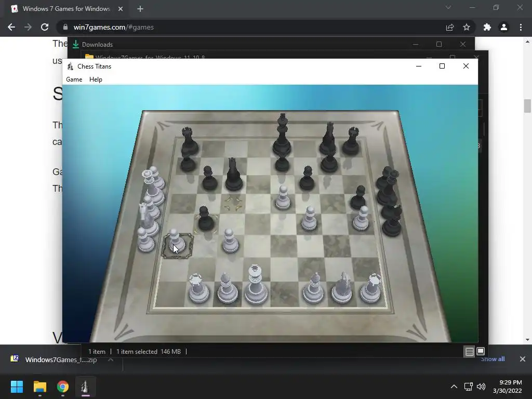Switch File Explorer to large icons view
Screen dimensions: 532x399
[x=481, y=351]
